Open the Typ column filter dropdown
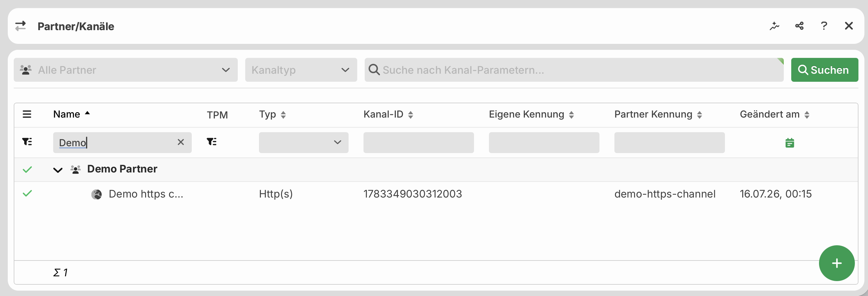This screenshot has width=868, height=296. tap(303, 142)
